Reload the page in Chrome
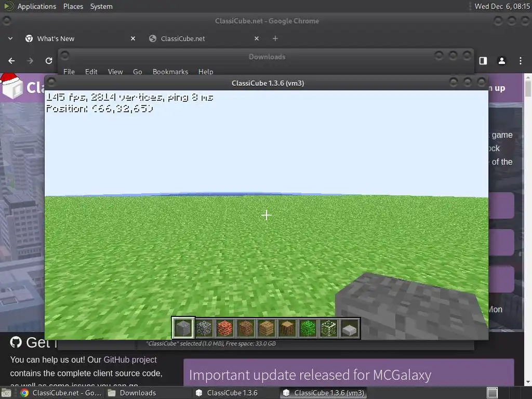Image resolution: width=532 pixels, height=399 pixels. (x=49, y=61)
